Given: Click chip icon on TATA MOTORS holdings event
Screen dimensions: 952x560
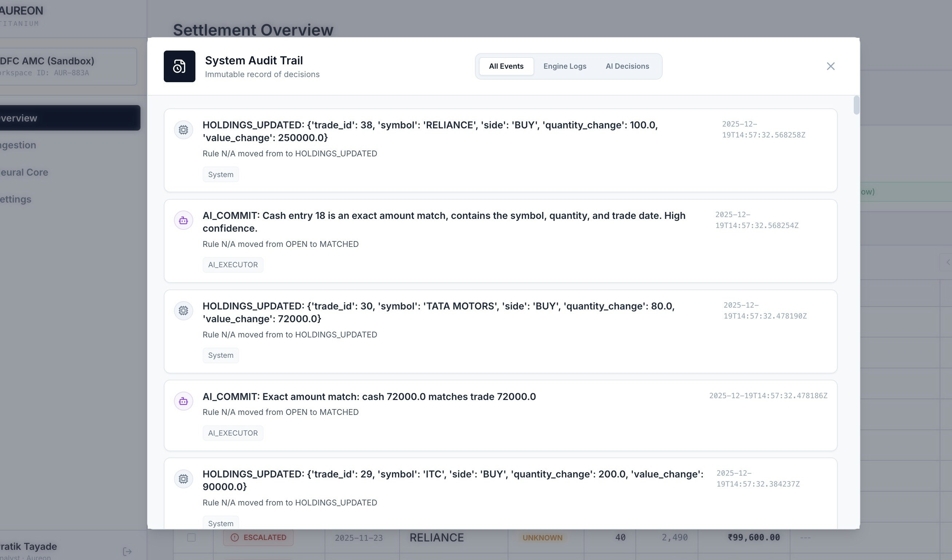Looking at the screenshot, I should click(183, 311).
